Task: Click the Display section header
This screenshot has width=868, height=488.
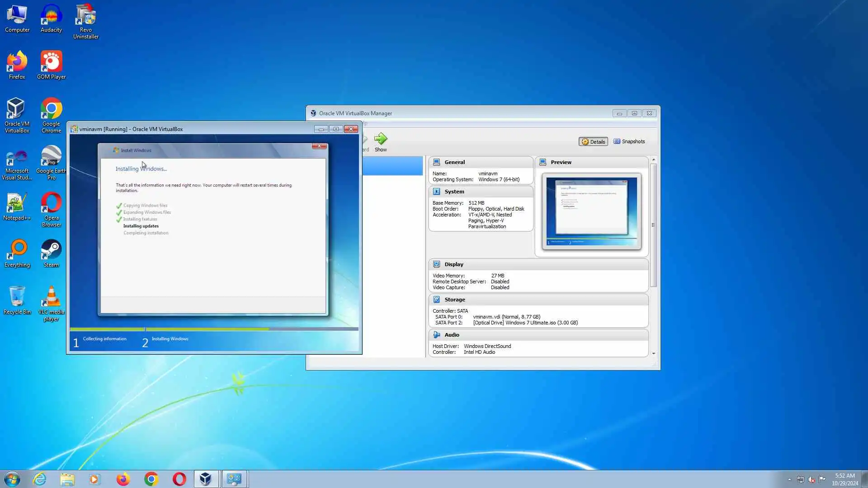Action: coord(453,264)
